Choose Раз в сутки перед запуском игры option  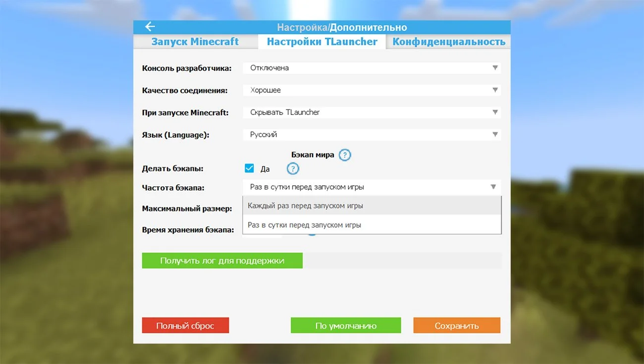372,224
